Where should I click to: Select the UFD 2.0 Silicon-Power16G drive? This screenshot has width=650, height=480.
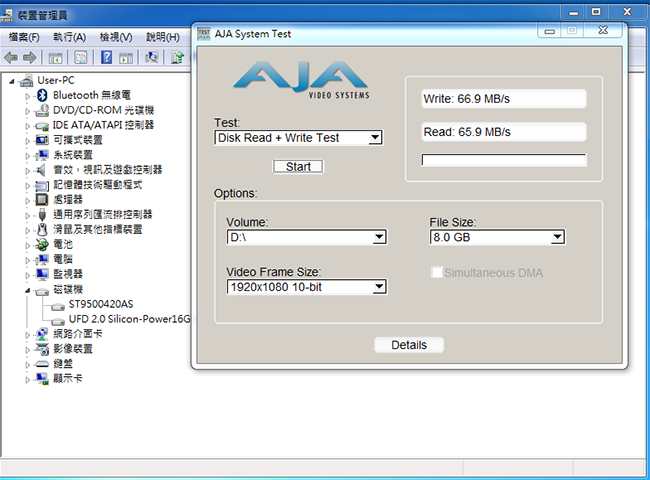[x=129, y=319]
